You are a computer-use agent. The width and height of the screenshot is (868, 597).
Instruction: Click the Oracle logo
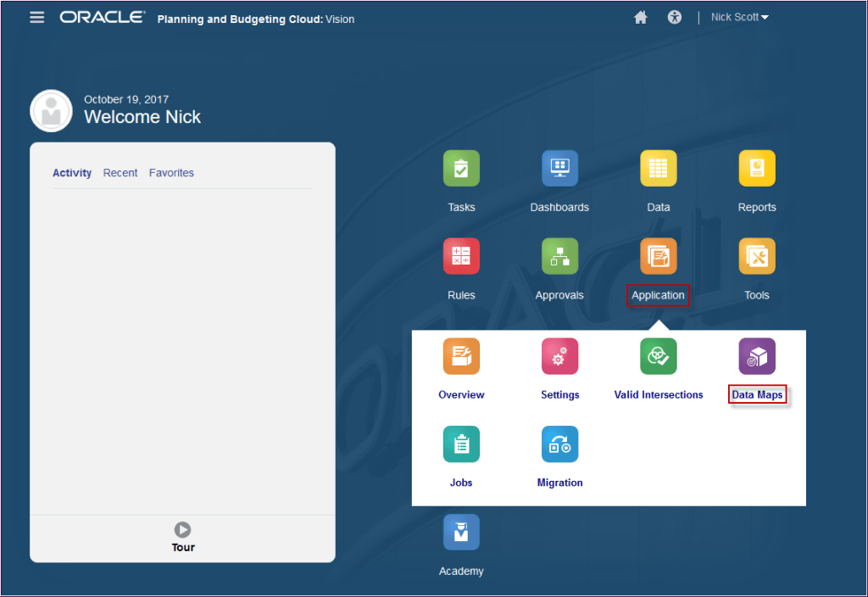click(x=103, y=17)
